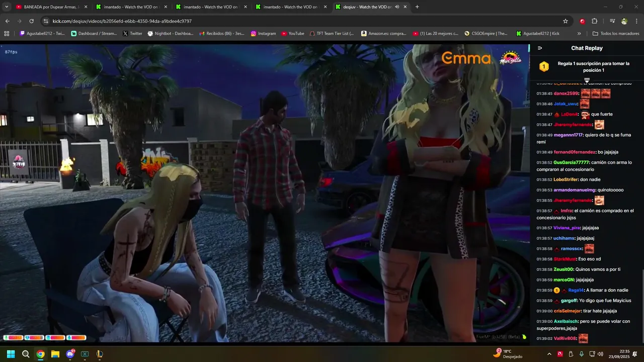This screenshot has width=644, height=362.
Task: Mute the deqiuv tab audio icon
Action: click(397, 7)
